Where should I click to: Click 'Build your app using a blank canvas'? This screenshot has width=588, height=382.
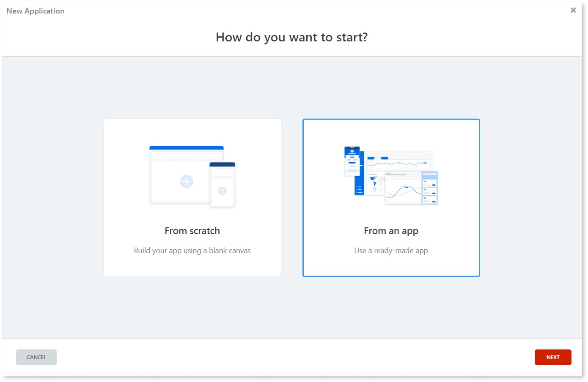pyautogui.click(x=192, y=251)
